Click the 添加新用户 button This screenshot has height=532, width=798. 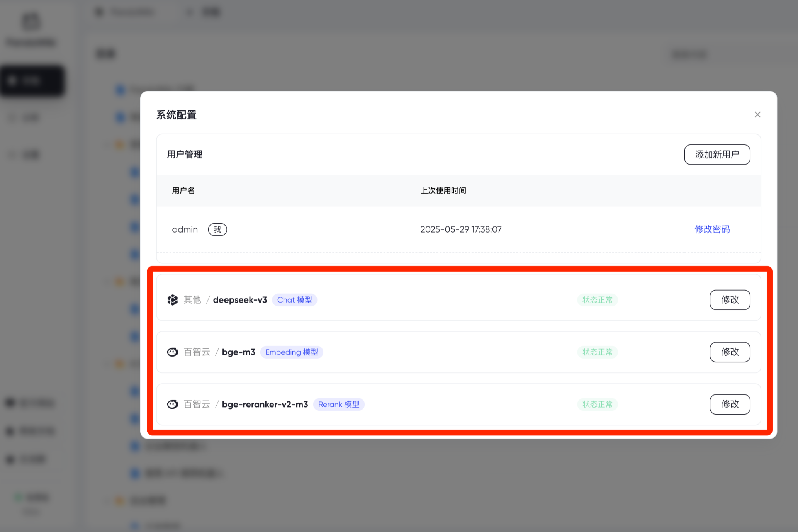coord(717,155)
